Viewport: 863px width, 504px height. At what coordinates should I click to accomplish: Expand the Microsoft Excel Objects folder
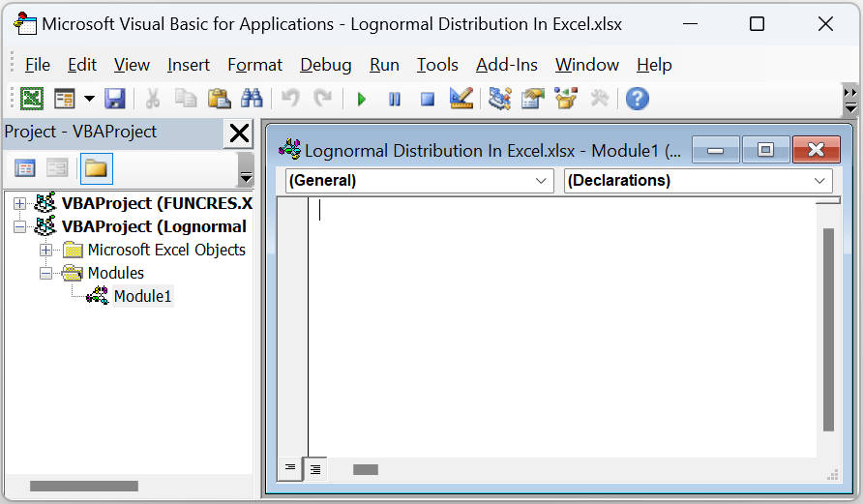tap(46, 250)
